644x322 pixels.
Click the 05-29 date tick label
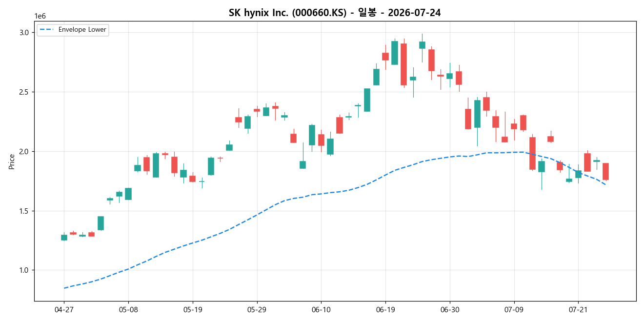[257, 309]
